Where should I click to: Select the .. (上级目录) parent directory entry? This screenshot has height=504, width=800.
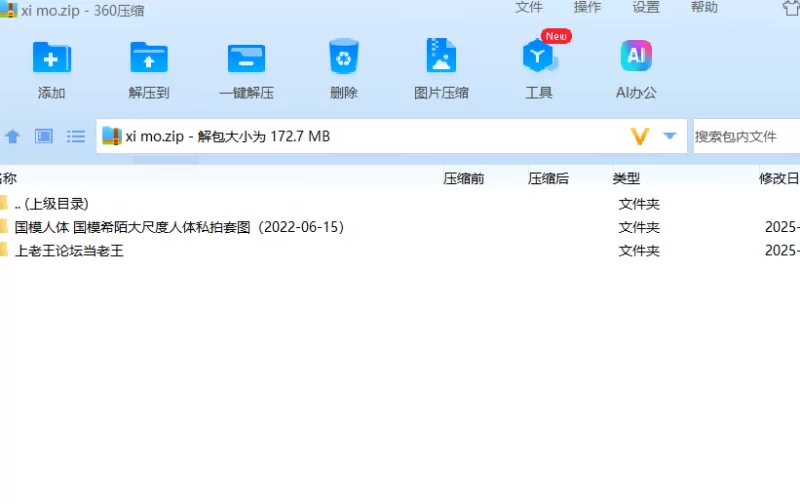[x=52, y=203]
